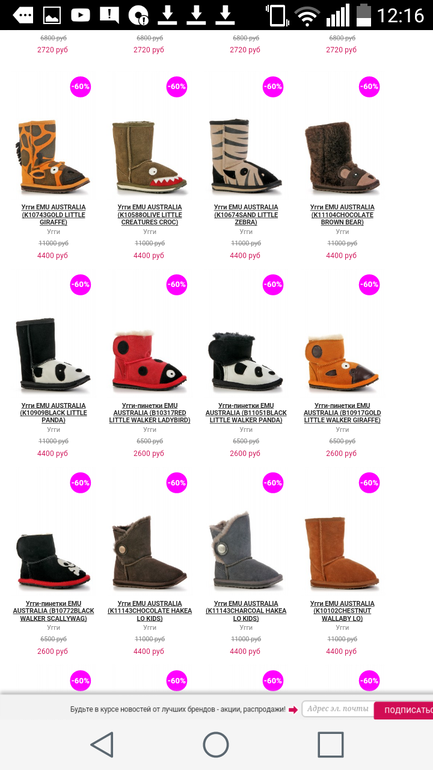Open the Black Walker Scallywag product link
Viewport: 433px width, 770px height.
pos(54,611)
